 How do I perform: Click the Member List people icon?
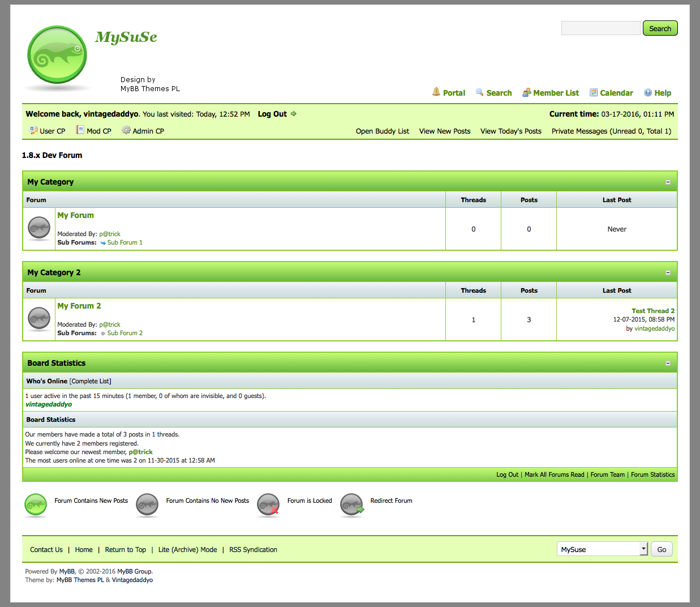[x=526, y=92]
